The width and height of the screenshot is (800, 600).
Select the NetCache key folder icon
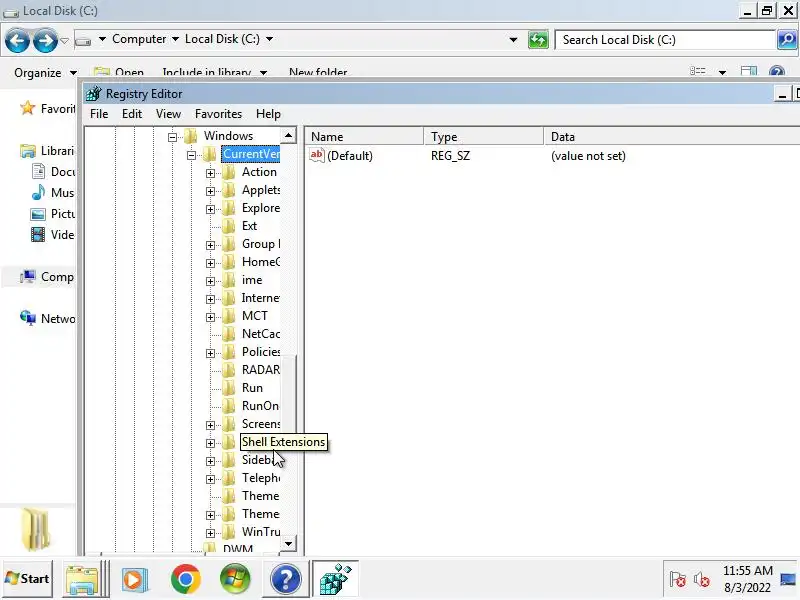click(x=229, y=334)
